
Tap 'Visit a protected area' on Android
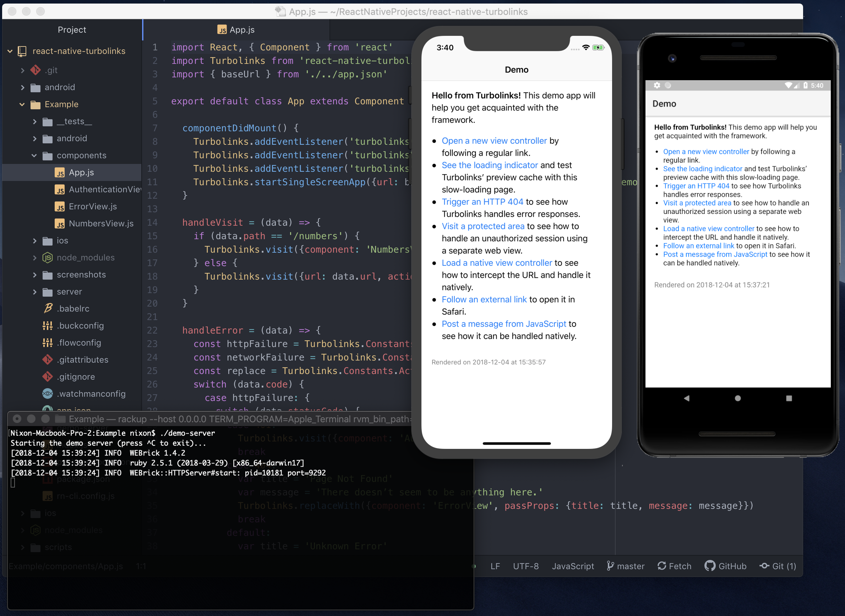coord(697,203)
